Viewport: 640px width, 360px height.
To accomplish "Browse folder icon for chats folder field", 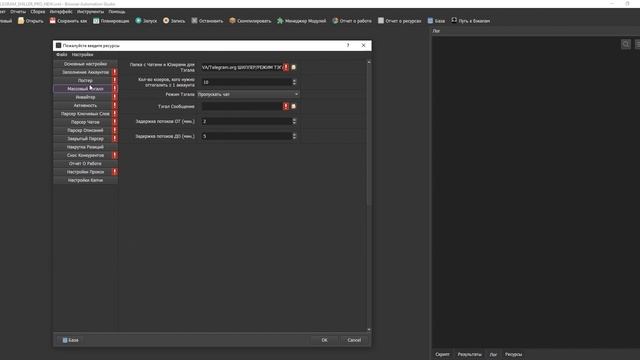I will [x=293, y=67].
